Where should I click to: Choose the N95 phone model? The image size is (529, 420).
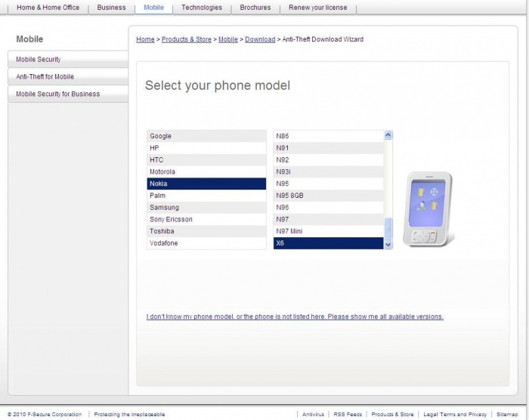point(328,184)
